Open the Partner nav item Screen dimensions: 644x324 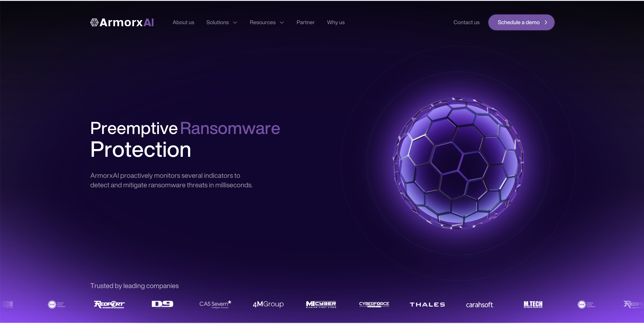pyautogui.click(x=305, y=22)
